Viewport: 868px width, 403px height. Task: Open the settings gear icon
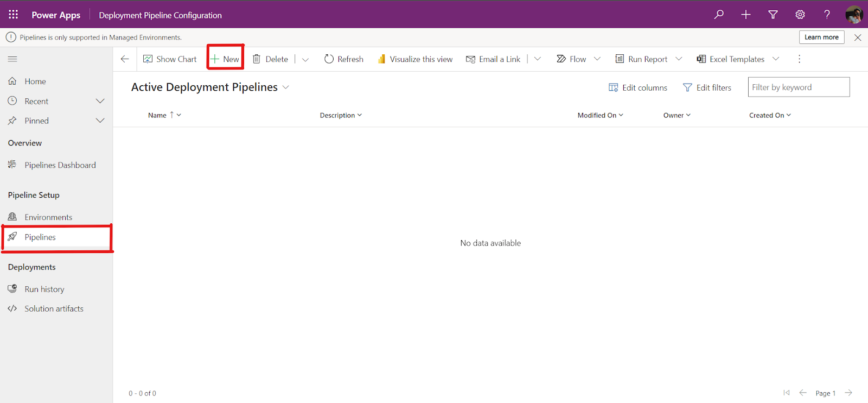800,15
